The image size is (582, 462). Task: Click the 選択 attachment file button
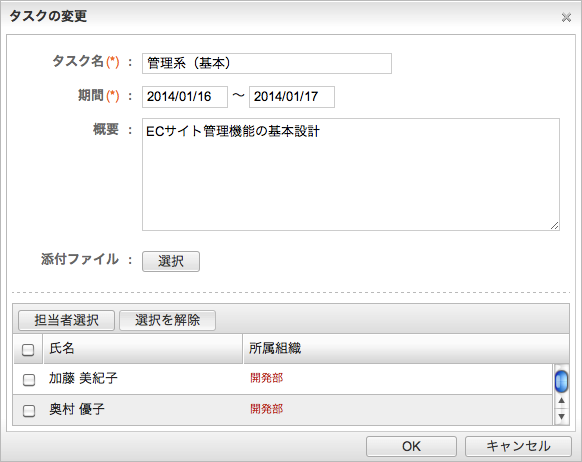(x=171, y=261)
